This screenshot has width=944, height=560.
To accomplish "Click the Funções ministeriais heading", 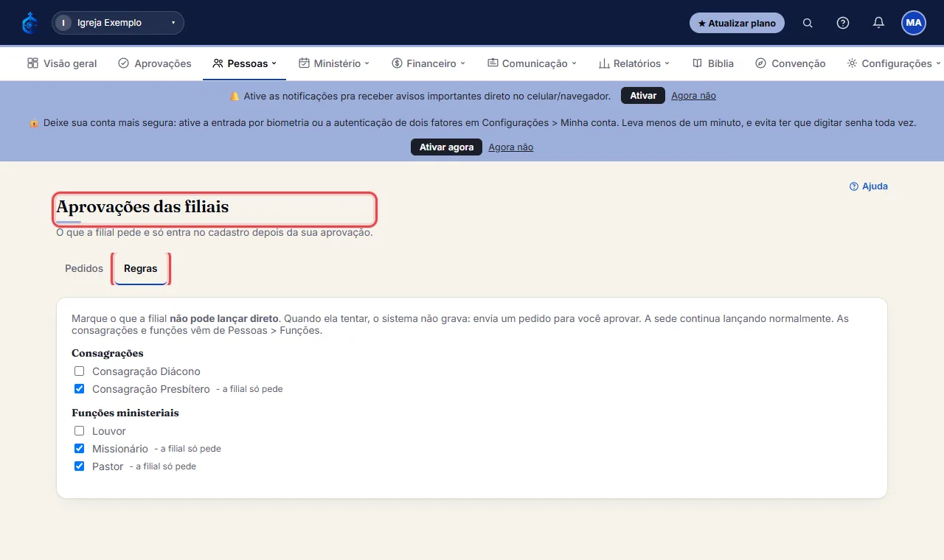I will click(125, 413).
